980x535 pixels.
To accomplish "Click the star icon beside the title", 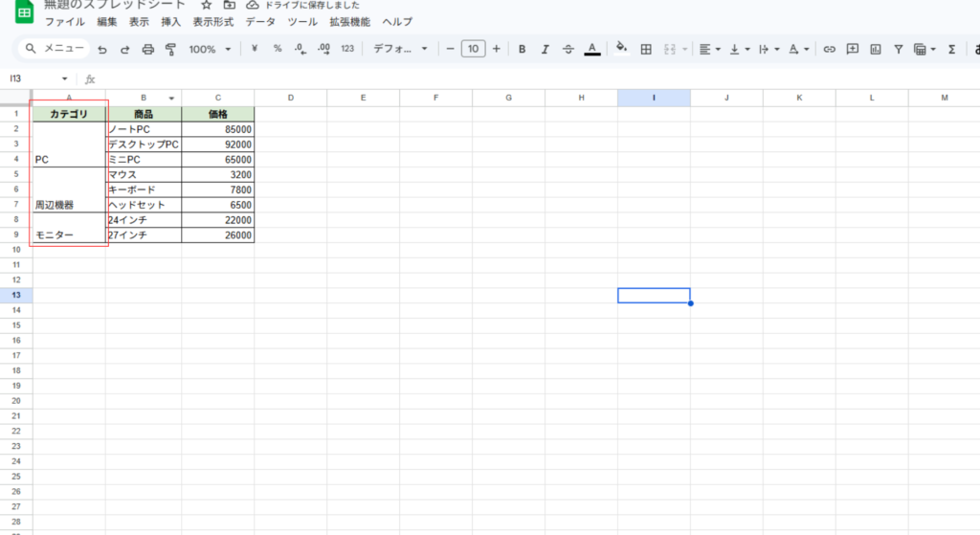I will pos(206,5).
